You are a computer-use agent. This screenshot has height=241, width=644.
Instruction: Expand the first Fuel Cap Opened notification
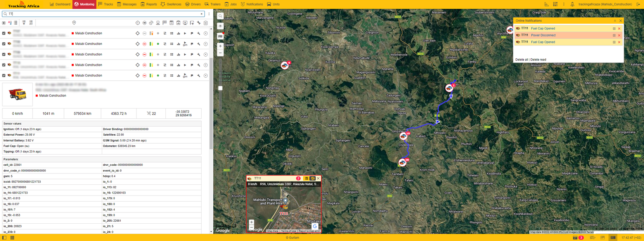[x=614, y=29]
